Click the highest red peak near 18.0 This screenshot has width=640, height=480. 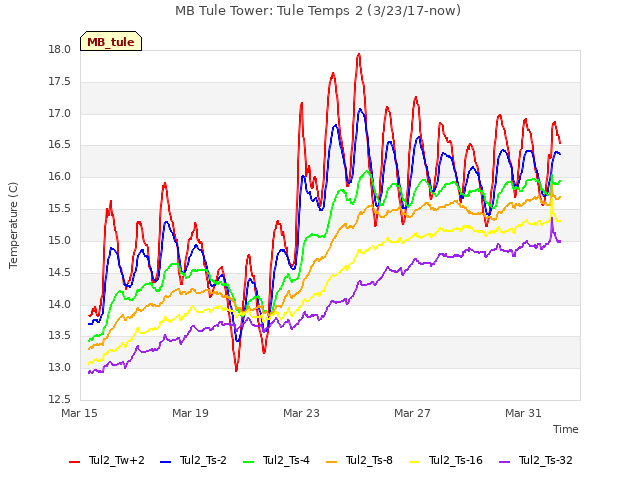(359, 54)
